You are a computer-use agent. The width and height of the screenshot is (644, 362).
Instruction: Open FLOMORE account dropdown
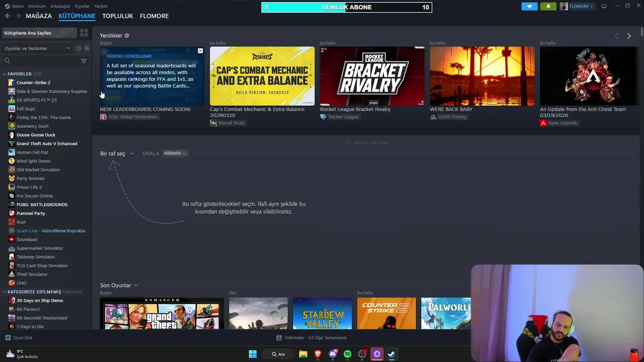(x=577, y=7)
